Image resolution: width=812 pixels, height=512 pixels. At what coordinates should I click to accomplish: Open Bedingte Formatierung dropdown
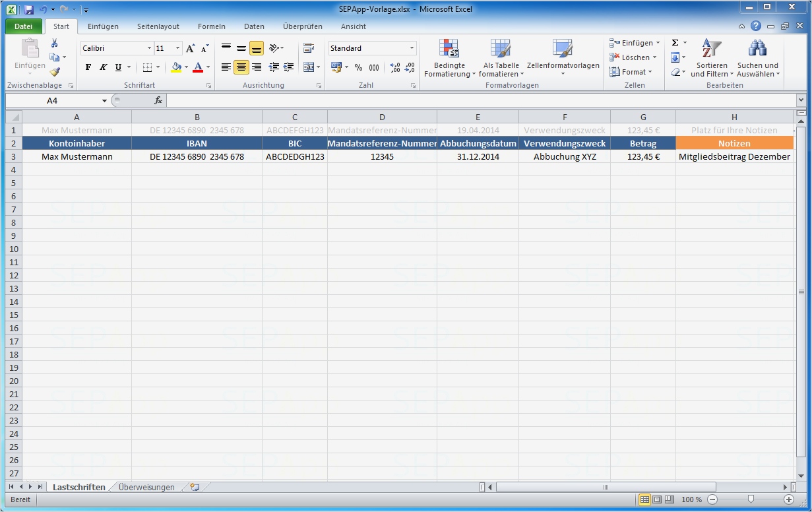450,59
